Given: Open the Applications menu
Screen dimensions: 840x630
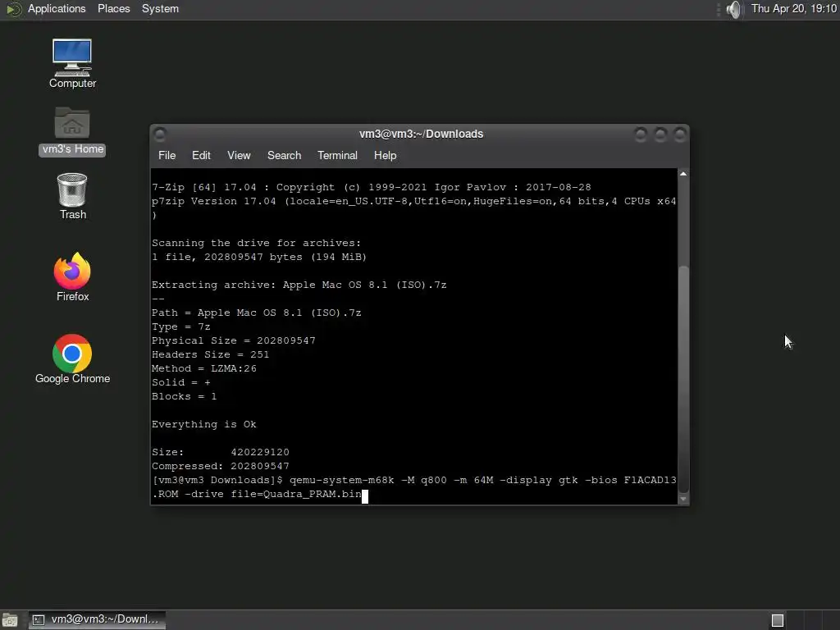Looking at the screenshot, I should (x=57, y=8).
